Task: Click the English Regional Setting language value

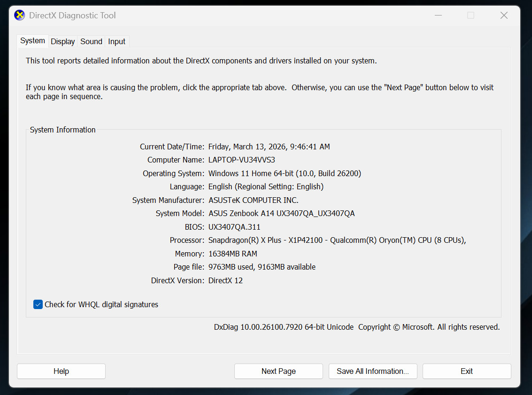Action: pyautogui.click(x=266, y=186)
